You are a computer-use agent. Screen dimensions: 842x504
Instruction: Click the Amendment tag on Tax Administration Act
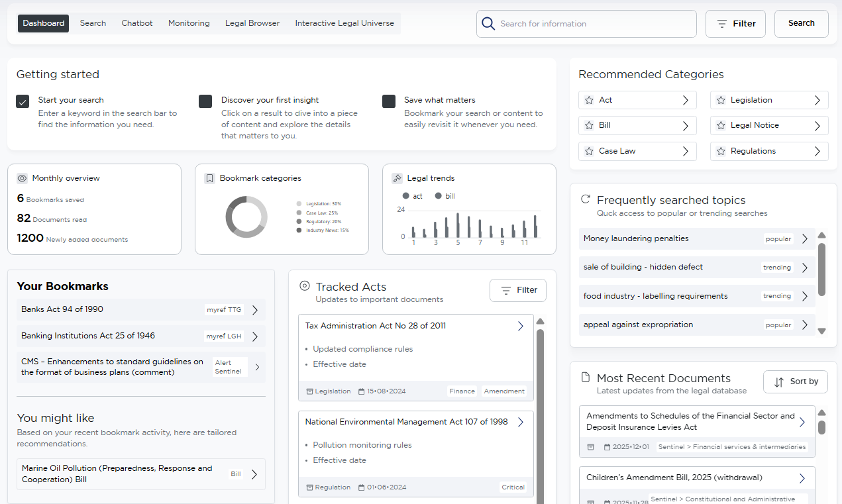tap(504, 391)
